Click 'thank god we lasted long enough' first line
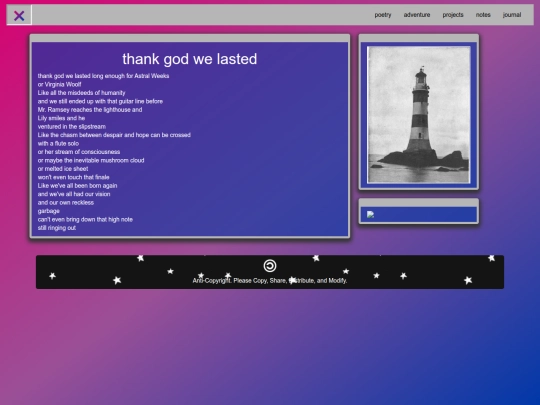Screen dimensions: 540x405 (103, 76)
